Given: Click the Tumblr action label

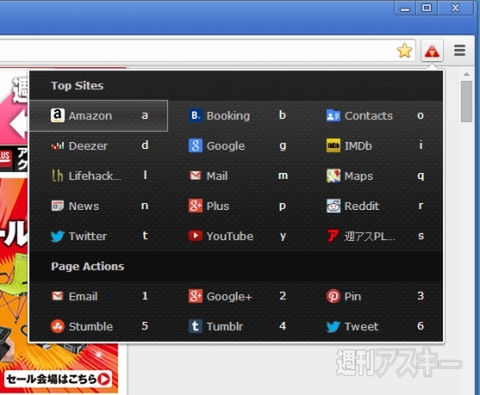Looking at the screenshot, I should [225, 326].
